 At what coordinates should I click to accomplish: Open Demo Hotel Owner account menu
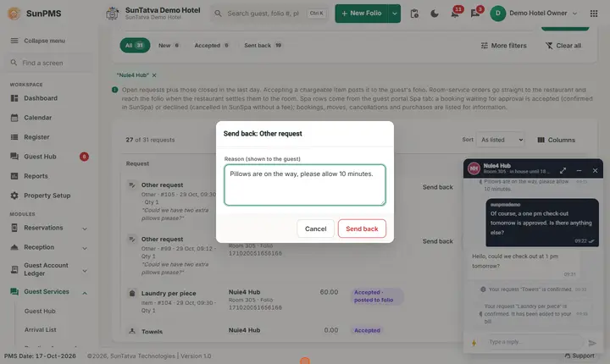pos(534,14)
